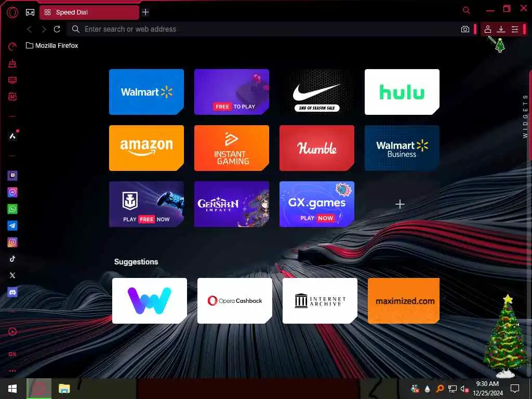The width and height of the screenshot is (532, 399).
Task: Open the GX.games Play Now tile
Action: coord(316,204)
